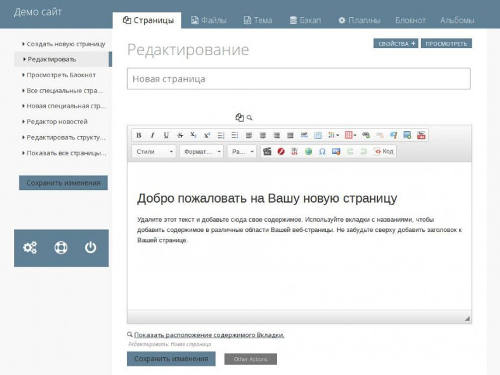Image resolution: width=500 pixels, height=375 pixels.
Task: Insert a hyperlink with link icon
Action: pyautogui.click(x=366, y=135)
